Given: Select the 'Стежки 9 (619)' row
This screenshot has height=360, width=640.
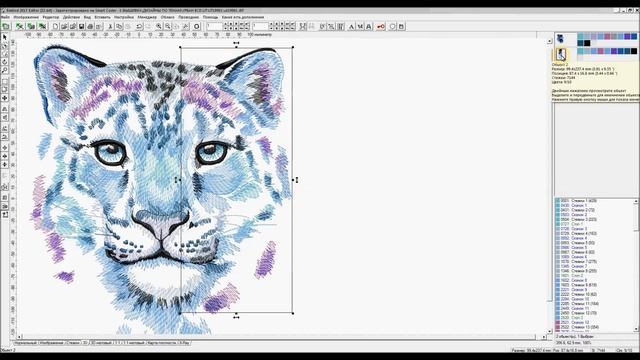Looking at the screenshot, I should [595, 285].
